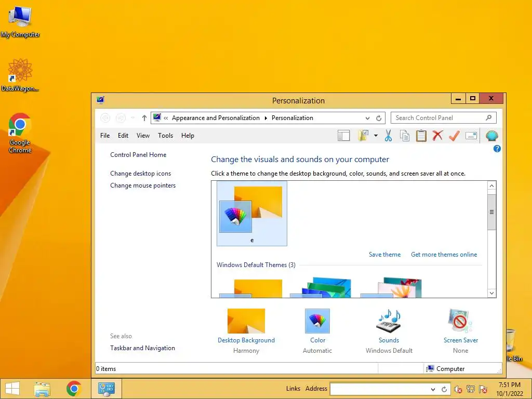
Task: Open File Explorer from the taskbar
Action: [42, 389]
